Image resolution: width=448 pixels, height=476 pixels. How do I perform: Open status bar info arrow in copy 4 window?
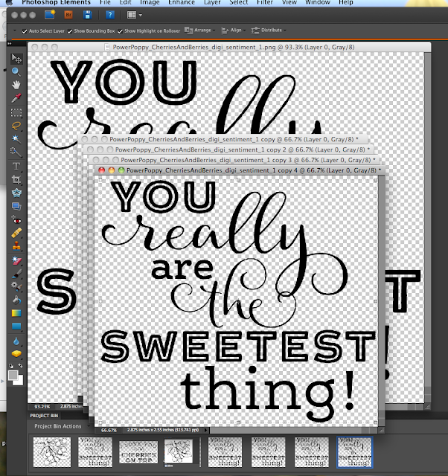pyautogui.click(x=206, y=430)
